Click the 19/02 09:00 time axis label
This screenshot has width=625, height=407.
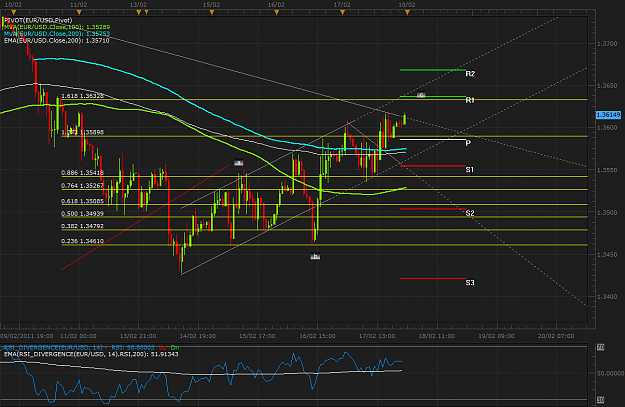[496, 336]
